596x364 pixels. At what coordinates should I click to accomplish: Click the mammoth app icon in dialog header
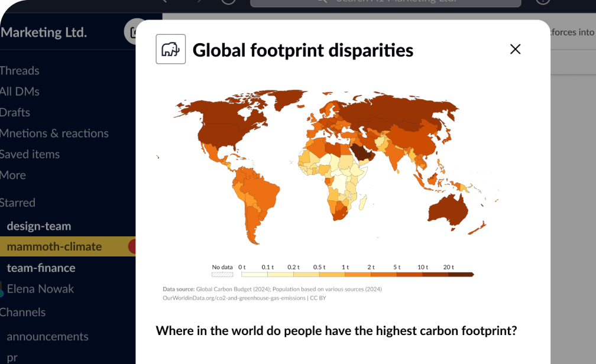click(x=171, y=49)
